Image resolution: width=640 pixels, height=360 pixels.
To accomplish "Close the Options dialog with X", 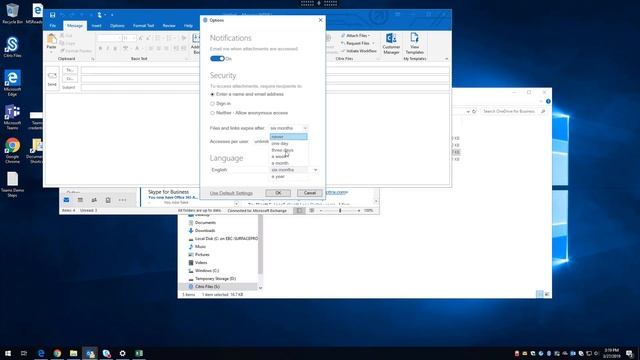I will [x=320, y=20].
